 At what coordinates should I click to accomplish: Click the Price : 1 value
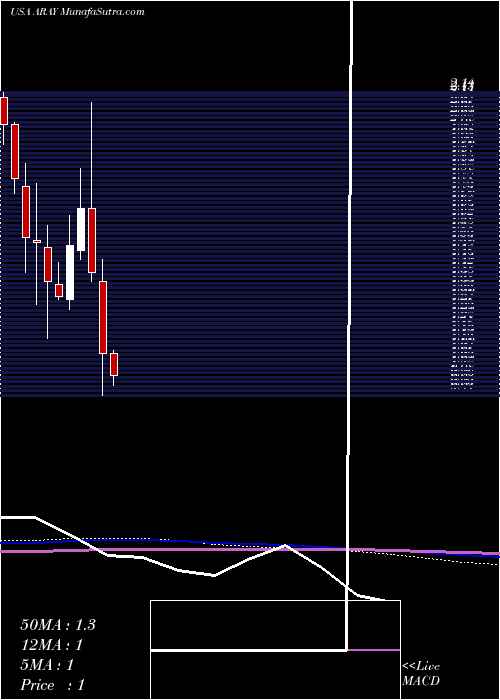pyautogui.click(x=53, y=685)
